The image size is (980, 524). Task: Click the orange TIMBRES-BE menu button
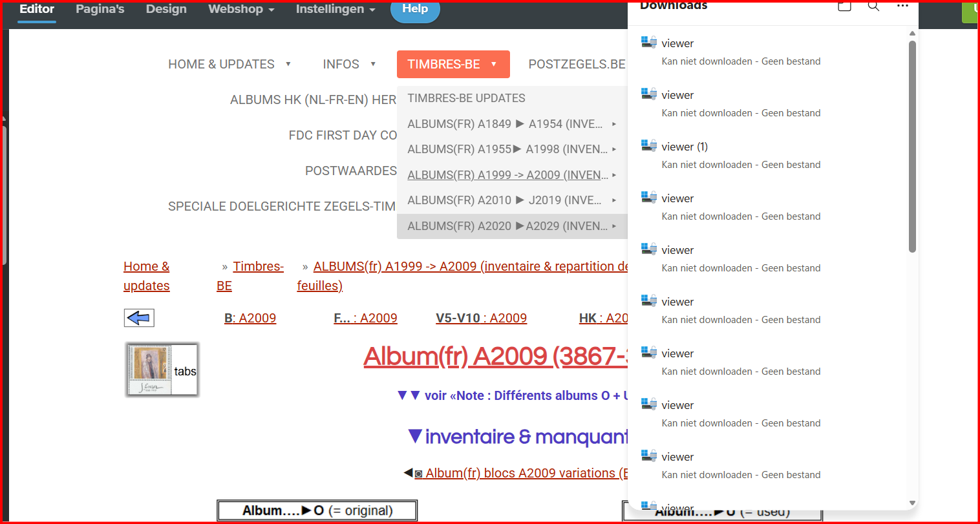pos(453,64)
